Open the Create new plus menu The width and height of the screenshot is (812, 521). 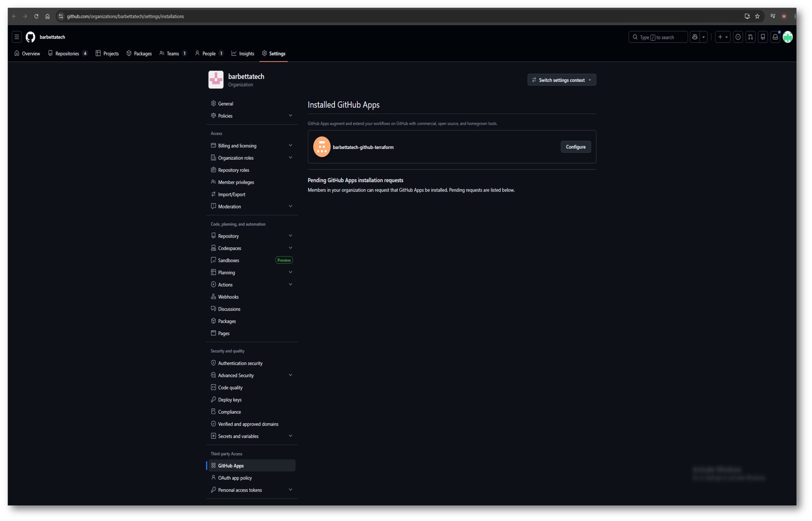click(723, 37)
